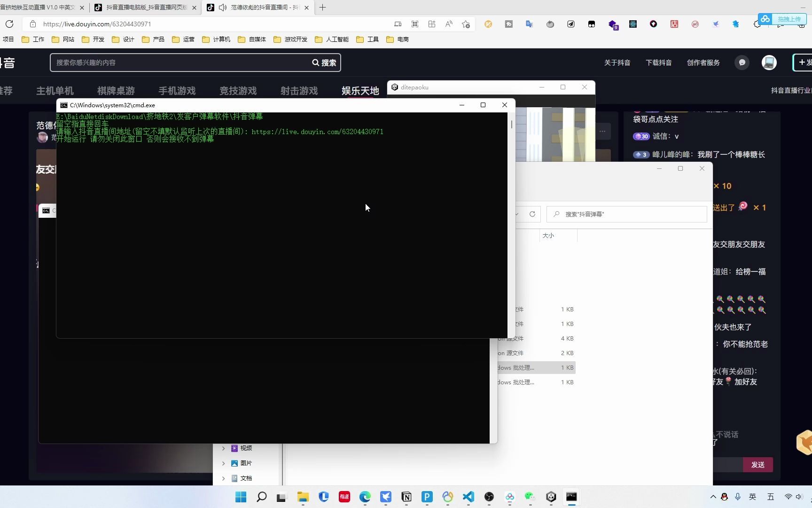Open the 人工智能 bookmarks folder
Screen dimensions: 812x508
[x=332, y=40]
